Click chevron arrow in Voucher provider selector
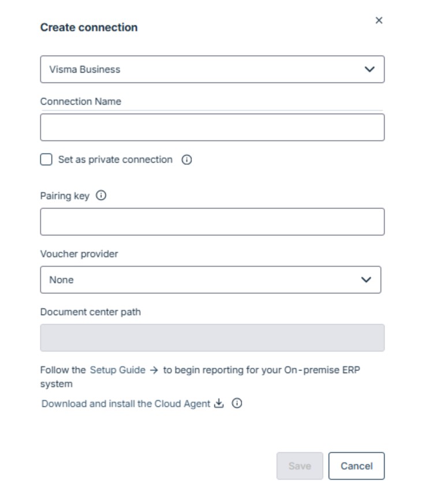The image size is (448, 500). (366, 280)
